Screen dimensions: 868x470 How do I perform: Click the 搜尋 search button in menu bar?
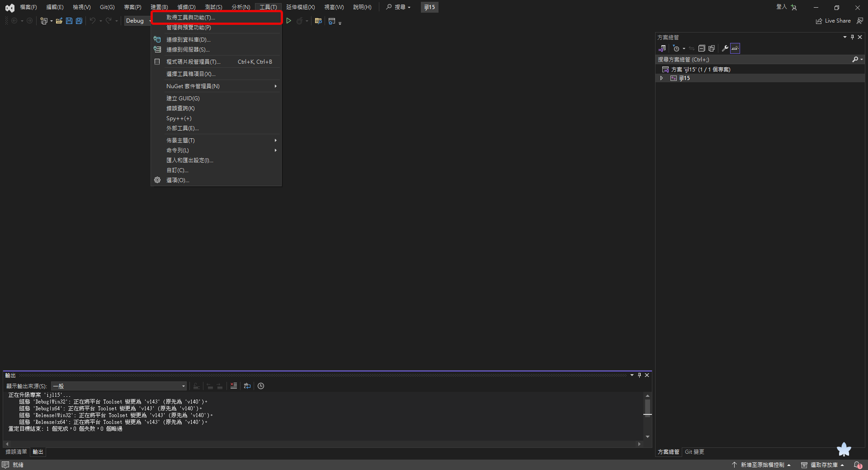tap(398, 7)
